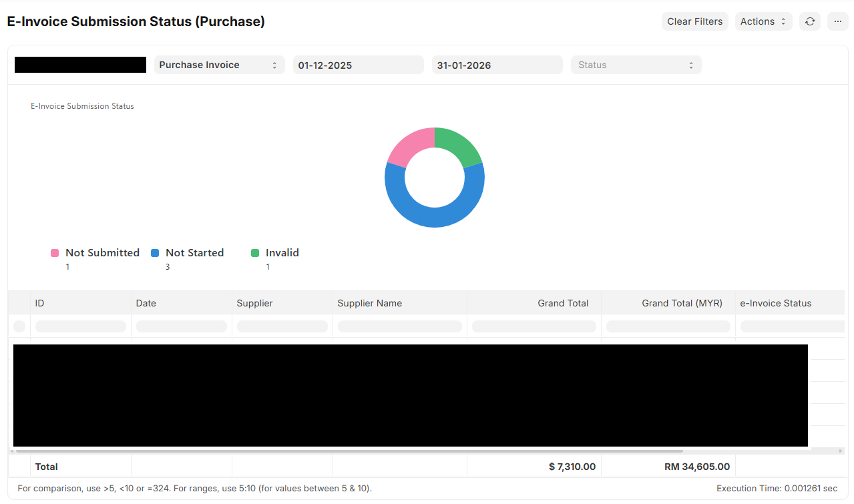Click the blue Not Started donut segment

434,216
